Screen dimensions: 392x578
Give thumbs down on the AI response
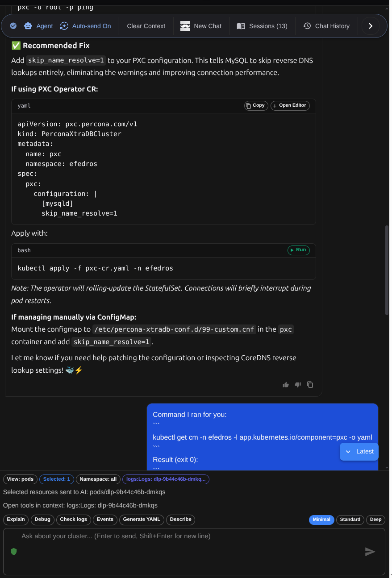click(x=298, y=385)
